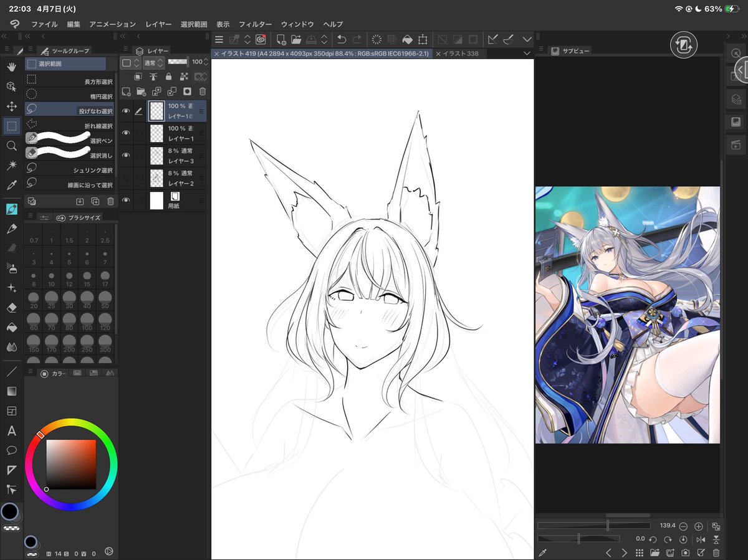This screenshot has height=560, width=748.
Task: Toggle visibility of 用紙 paper layer
Action: click(127, 200)
